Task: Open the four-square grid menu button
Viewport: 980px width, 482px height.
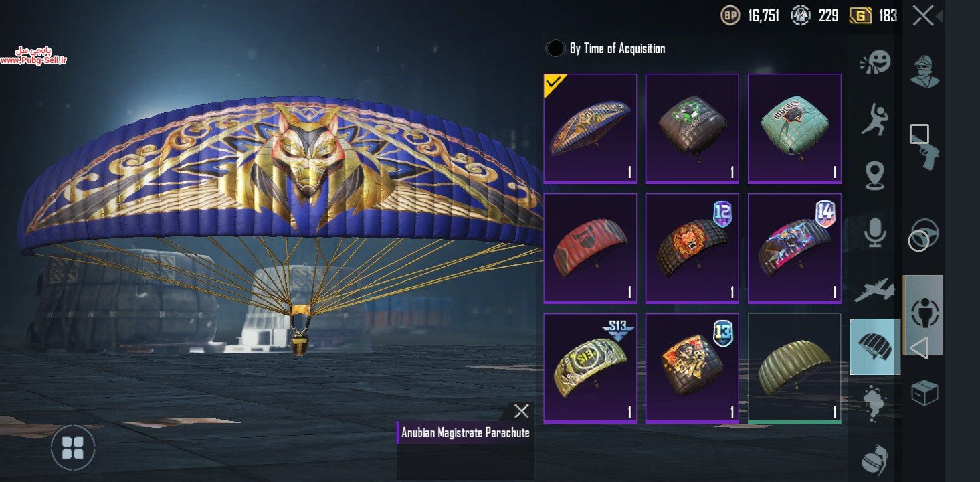Action: pyautogui.click(x=72, y=447)
